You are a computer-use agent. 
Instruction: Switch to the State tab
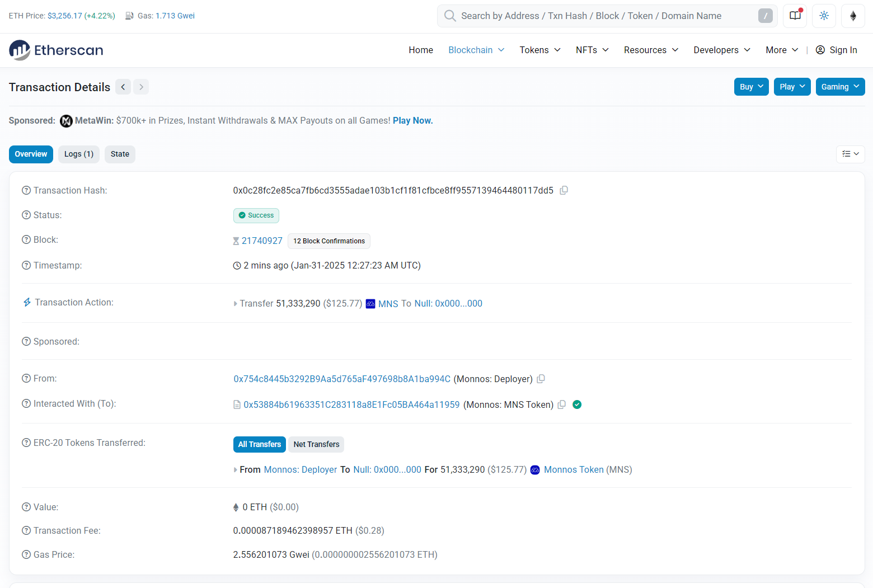120,154
